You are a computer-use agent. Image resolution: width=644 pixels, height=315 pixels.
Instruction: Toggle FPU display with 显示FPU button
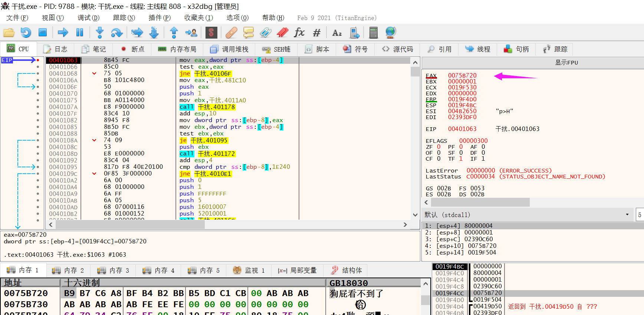566,63
